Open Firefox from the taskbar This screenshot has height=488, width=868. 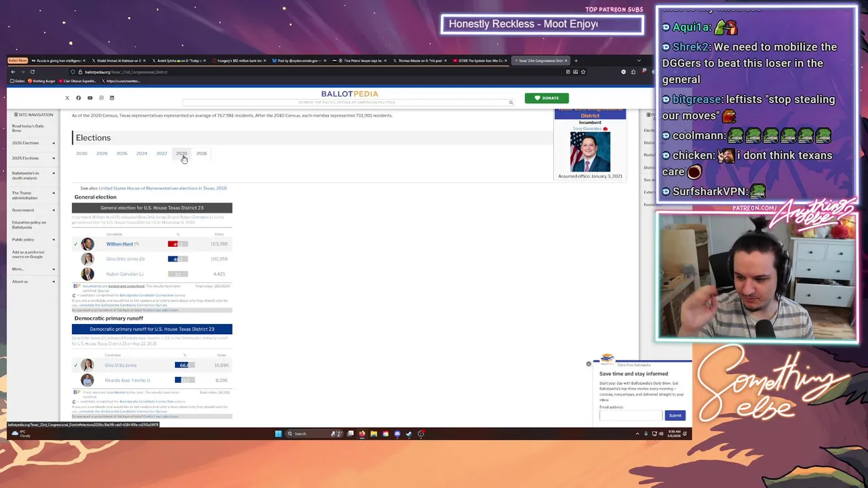click(x=362, y=434)
